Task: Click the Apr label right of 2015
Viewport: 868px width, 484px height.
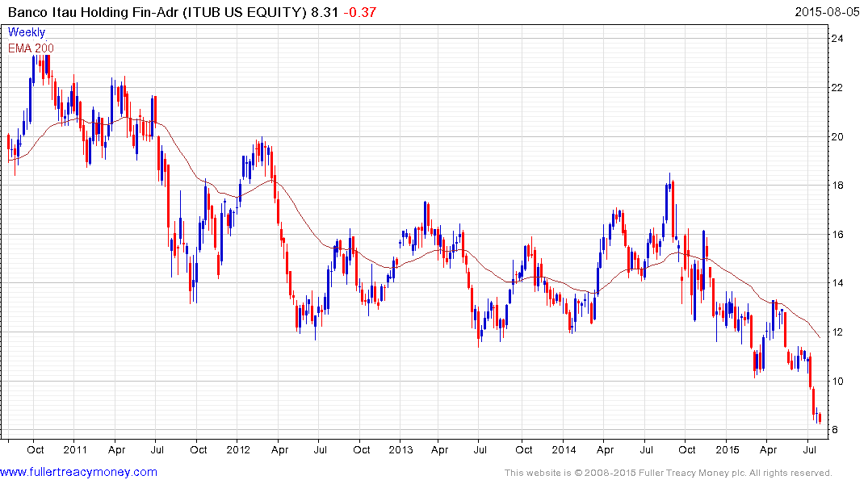Action: pyautogui.click(x=769, y=449)
